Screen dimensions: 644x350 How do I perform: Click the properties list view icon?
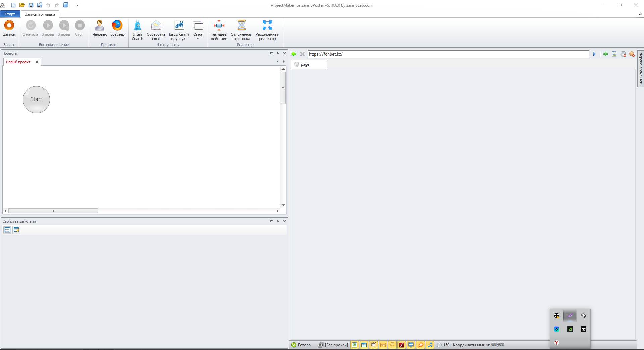click(x=7, y=230)
